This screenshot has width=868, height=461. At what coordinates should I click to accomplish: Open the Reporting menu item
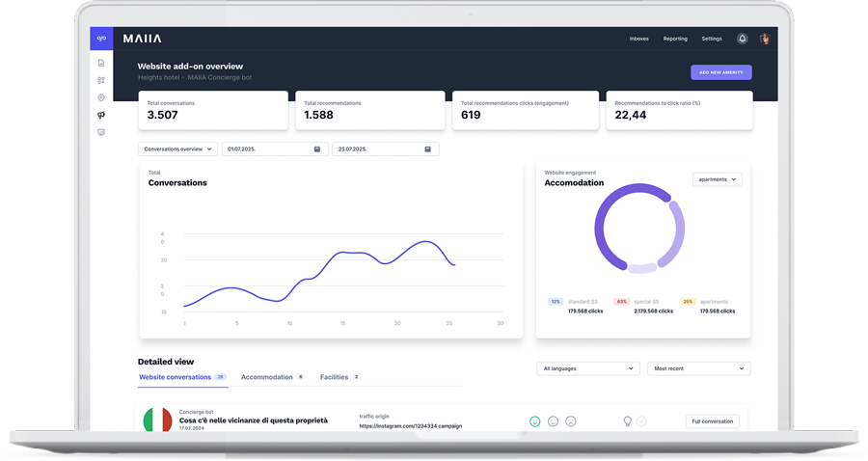click(675, 39)
